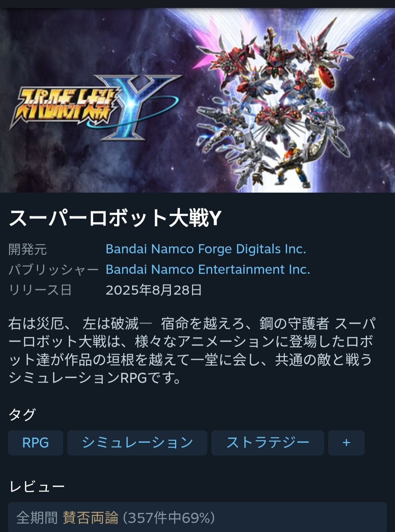395x532 pixels.
Task: Click the レビュー section heading
Action: pos(37,486)
